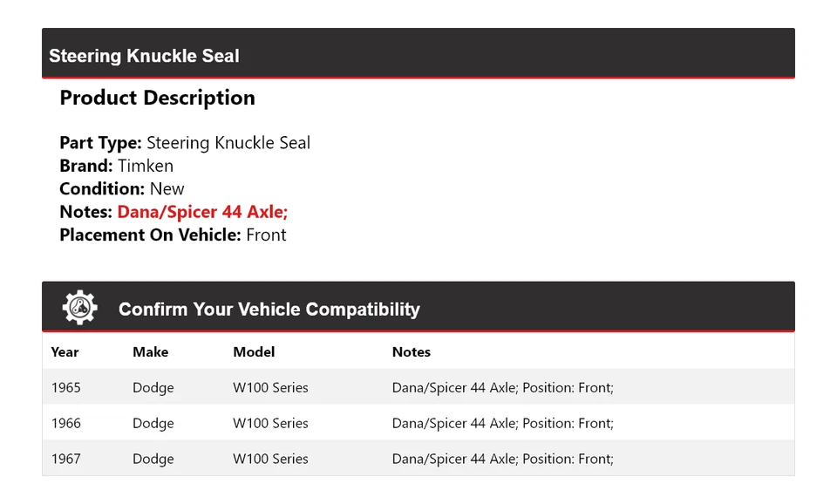Image resolution: width=837 pixels, height=504 pixels.
Task: Click the Condition: New line
Action: pos(122,189)
